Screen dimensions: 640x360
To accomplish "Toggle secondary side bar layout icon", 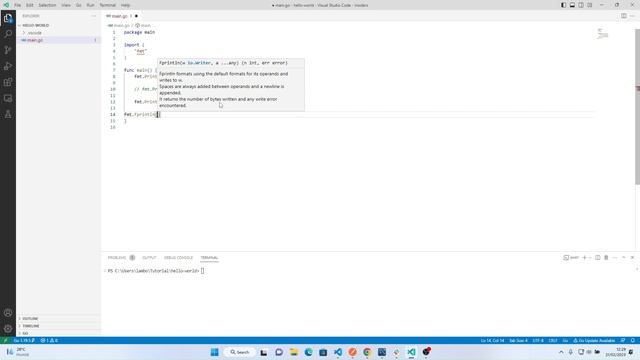I will point(581,5).
